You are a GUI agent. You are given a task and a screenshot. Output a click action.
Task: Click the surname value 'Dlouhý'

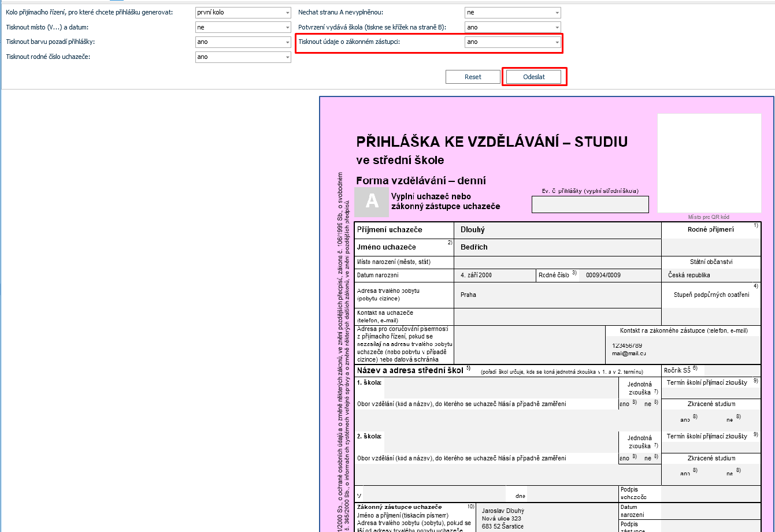pos(473,230)
